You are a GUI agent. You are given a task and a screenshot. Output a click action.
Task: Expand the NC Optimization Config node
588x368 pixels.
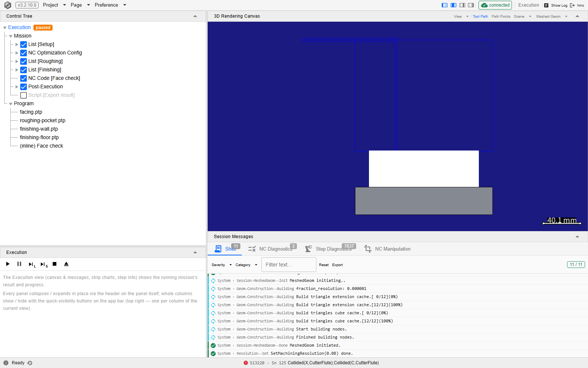(x=17, y=53)
